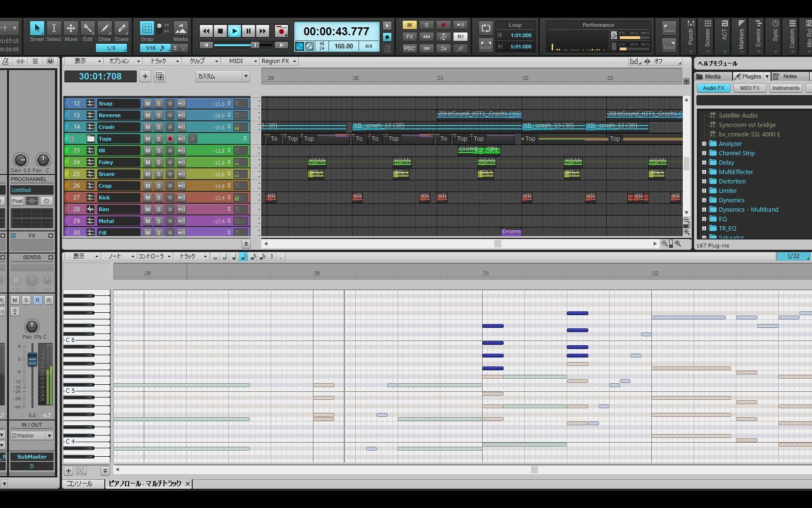The height and width of the screenshot is (508, 812).
Task: Switch to the Media browser tab
Action: (x=712, y=76)
